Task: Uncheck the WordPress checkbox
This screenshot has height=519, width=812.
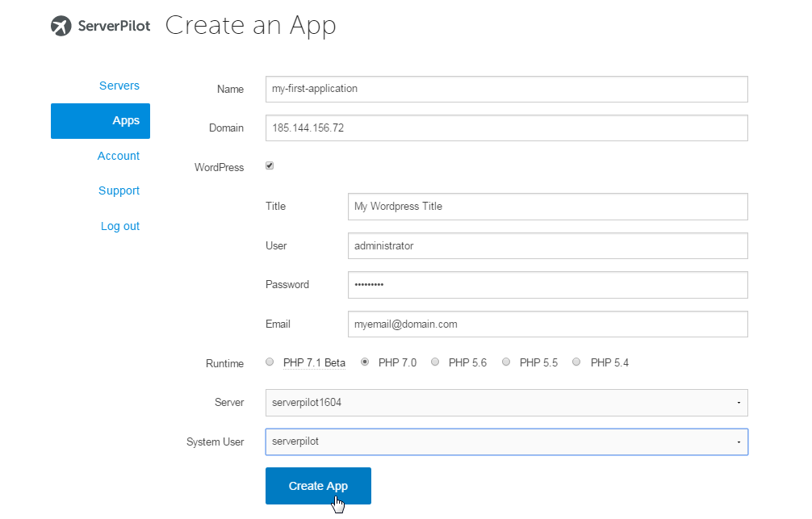Action: [270, 165]
